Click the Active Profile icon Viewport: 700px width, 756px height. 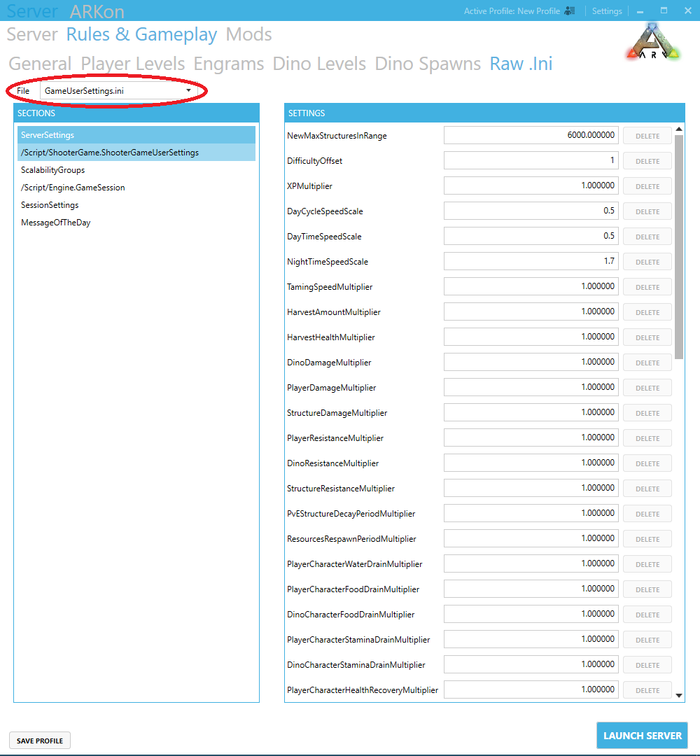click(x=570, y=11)
